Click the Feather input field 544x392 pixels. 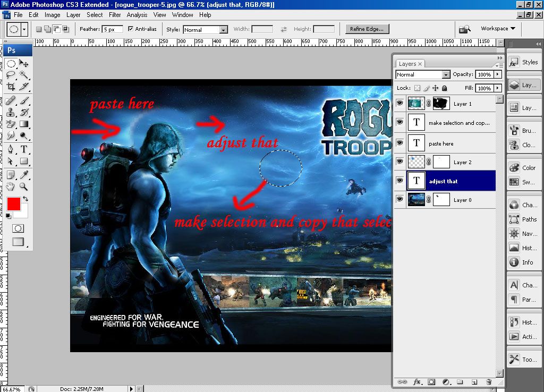point(113,30)
